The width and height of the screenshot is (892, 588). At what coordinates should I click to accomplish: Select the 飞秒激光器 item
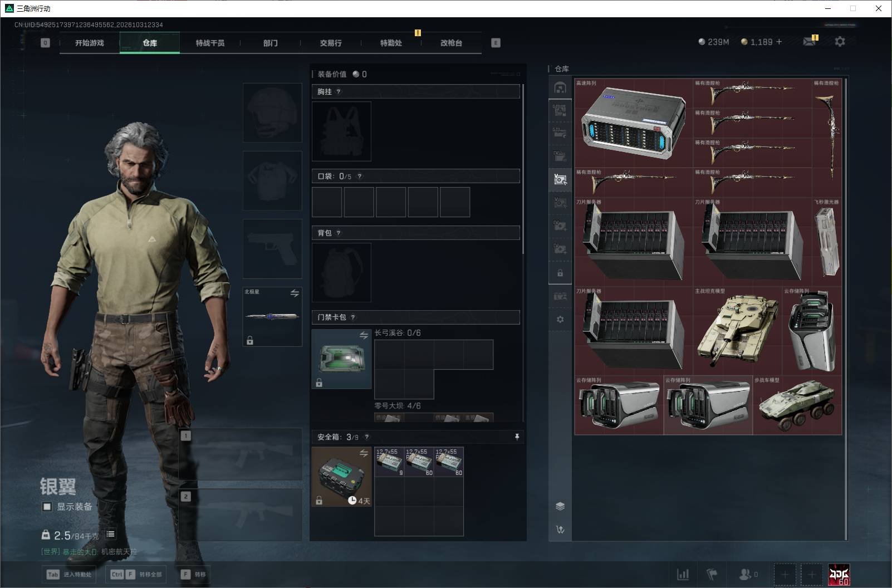tap(826, 242)
